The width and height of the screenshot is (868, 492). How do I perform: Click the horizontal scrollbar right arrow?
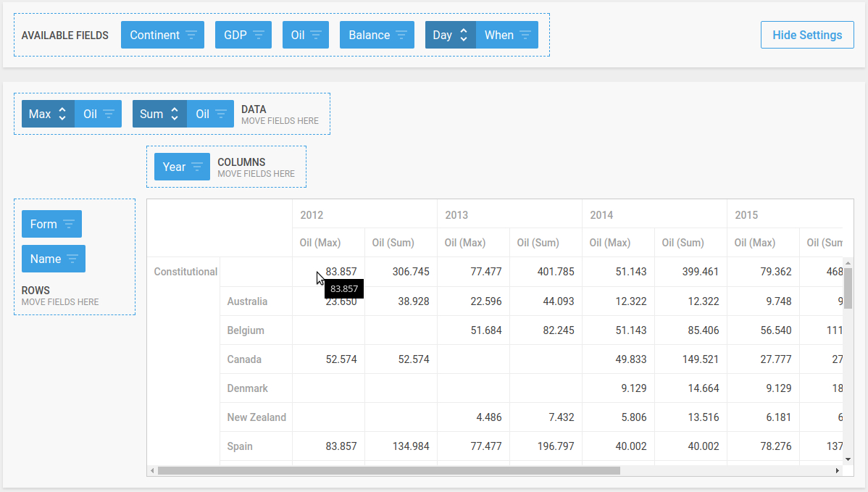[838, 470]
